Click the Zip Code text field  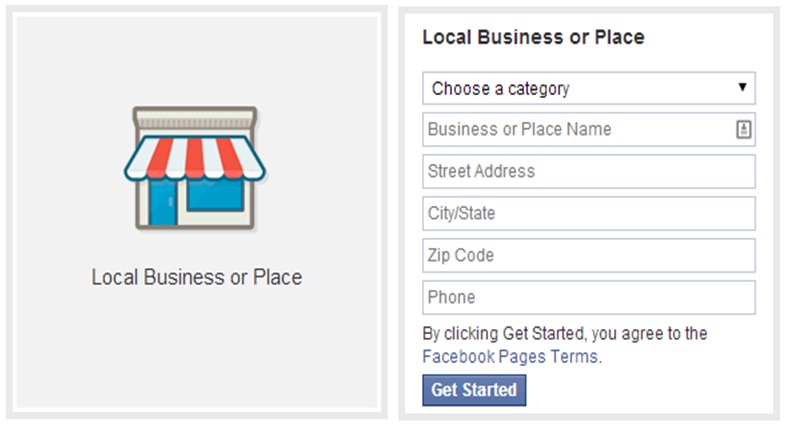pyautogui.click(x=588, y=256)
